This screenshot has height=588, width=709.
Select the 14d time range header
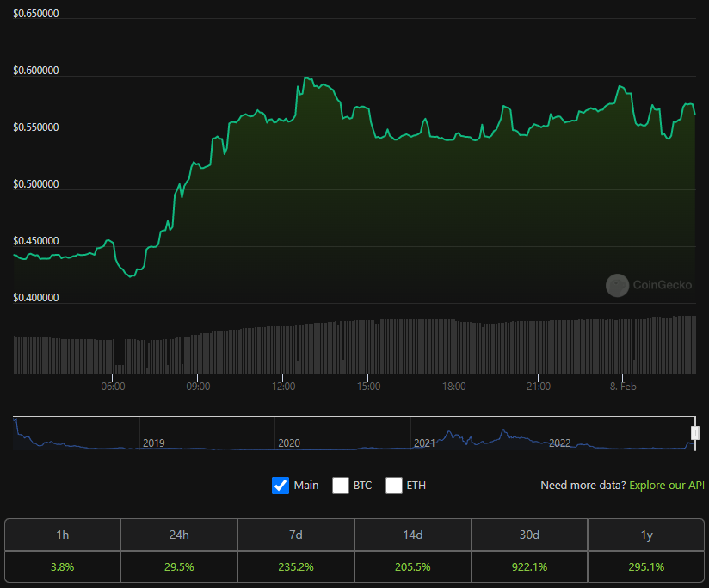(413, 535)
